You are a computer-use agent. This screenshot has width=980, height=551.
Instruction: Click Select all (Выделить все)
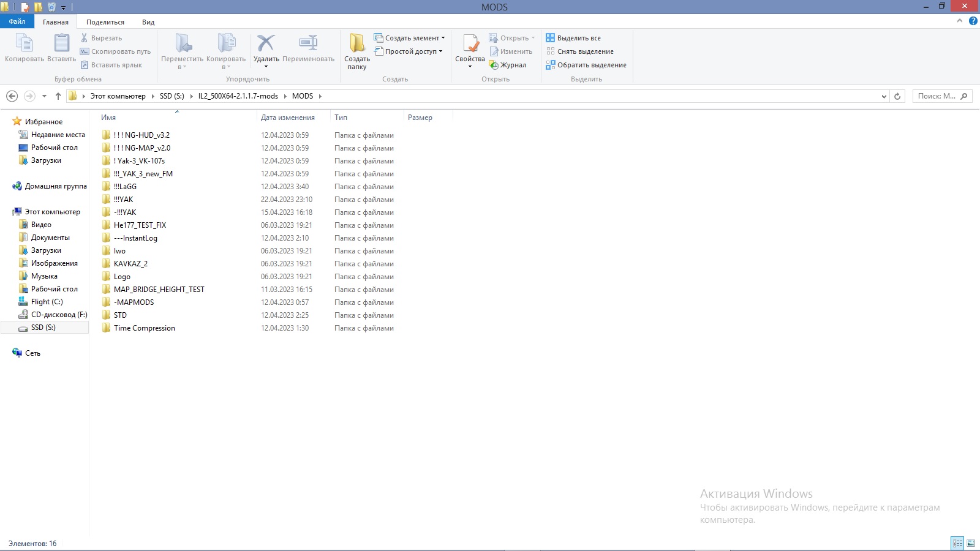(x=573, y=38)
